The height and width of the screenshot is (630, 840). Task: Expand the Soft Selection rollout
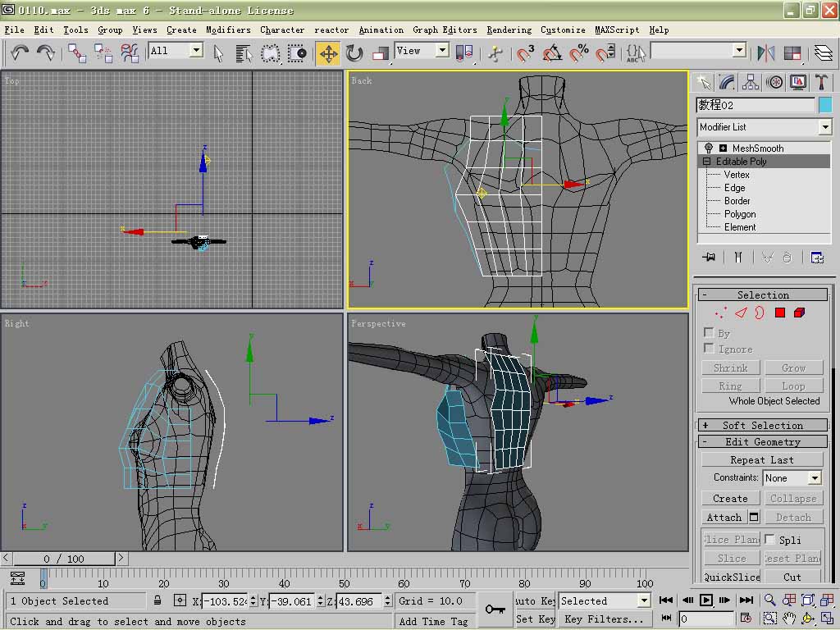pos(762,425)
